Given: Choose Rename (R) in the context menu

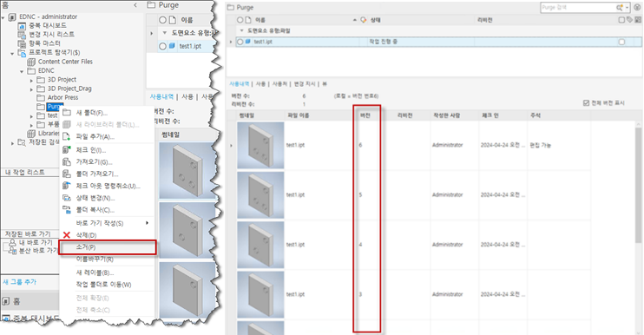Looking at the screenshot, I should coord(95,259).
